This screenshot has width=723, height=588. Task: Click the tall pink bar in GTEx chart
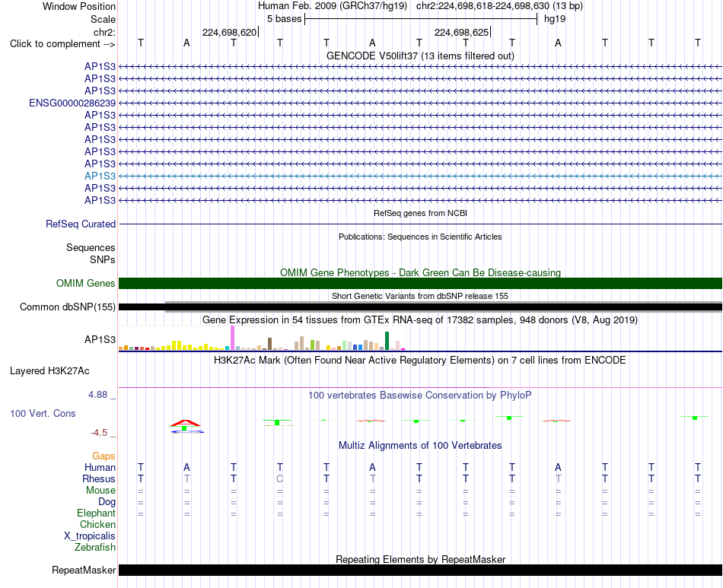[233, 338]
